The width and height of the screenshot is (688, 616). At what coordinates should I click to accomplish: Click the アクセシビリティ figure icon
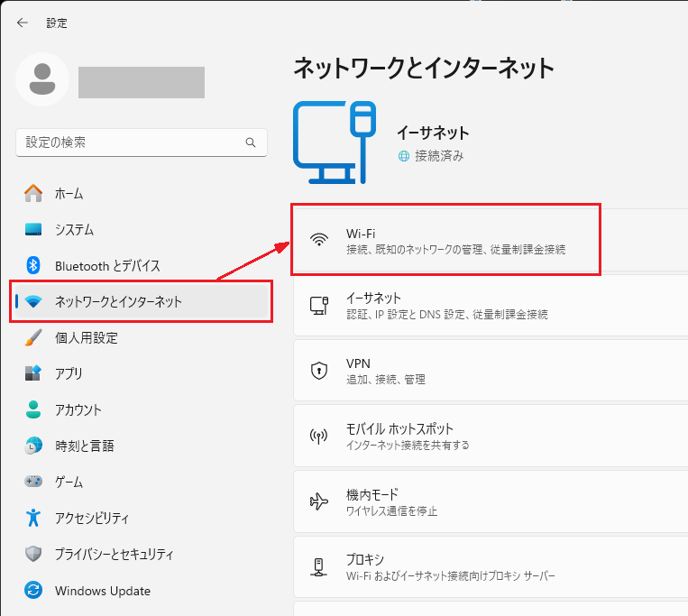tap(33, 518)
